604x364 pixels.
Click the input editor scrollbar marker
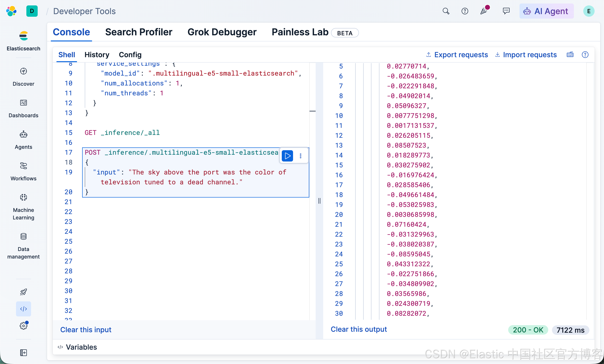[x=312, y=111]
